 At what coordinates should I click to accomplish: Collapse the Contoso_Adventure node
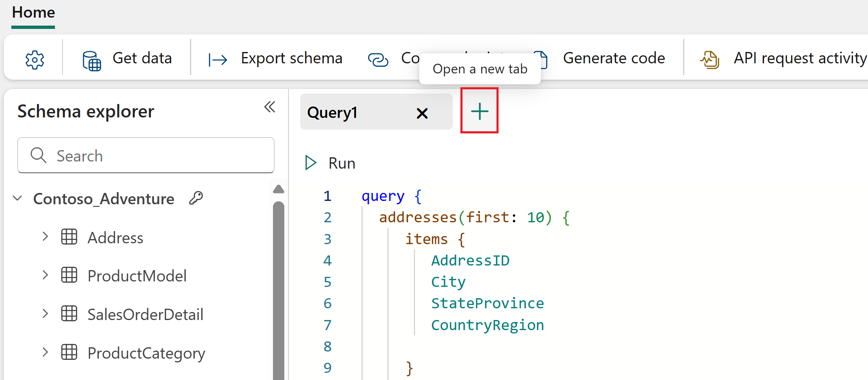point(18,198)
